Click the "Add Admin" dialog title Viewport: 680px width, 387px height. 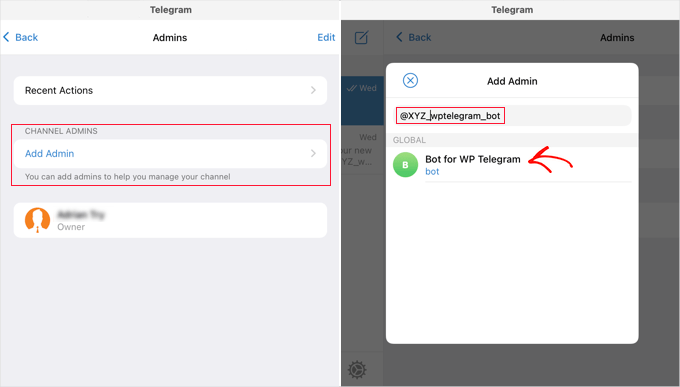click(x=512, y=81)
